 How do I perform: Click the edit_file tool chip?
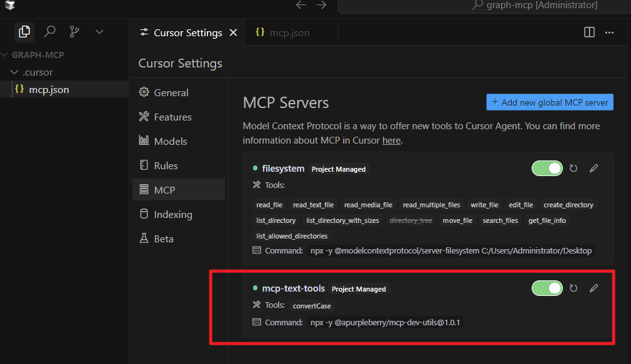[521, 205]
